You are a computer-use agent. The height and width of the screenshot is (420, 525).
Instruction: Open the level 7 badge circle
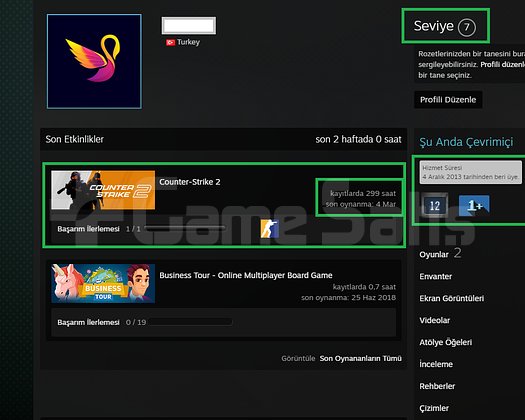click(x=466, y=27)
